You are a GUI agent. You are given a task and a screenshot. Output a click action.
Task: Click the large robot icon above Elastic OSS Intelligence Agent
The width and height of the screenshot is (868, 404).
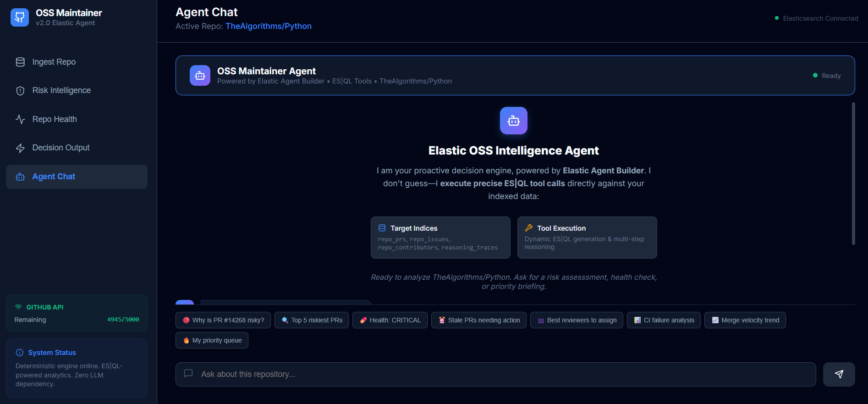(x=514, y=121)
